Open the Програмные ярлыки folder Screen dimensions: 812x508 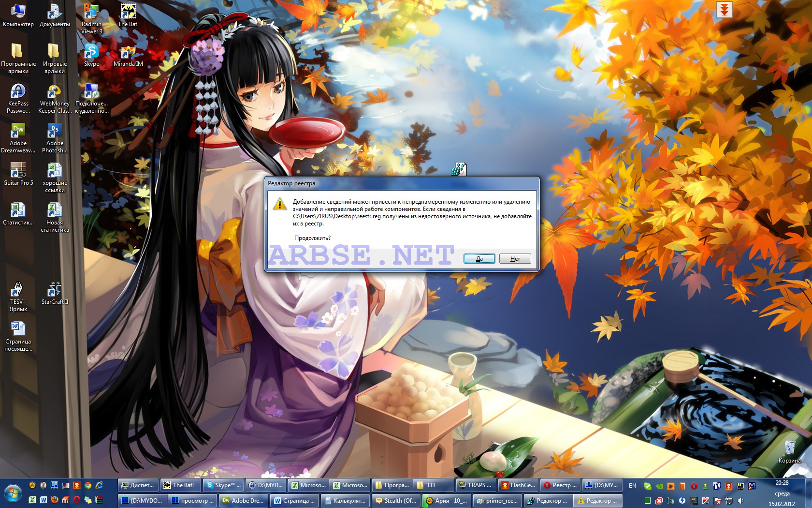click(x=18, y=59)
